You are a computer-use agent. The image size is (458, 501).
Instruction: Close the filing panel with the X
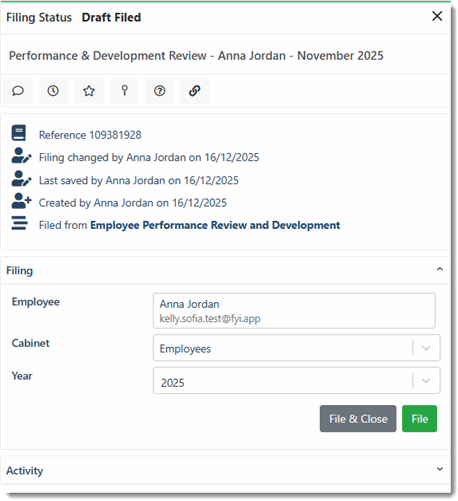pos(437,16)
